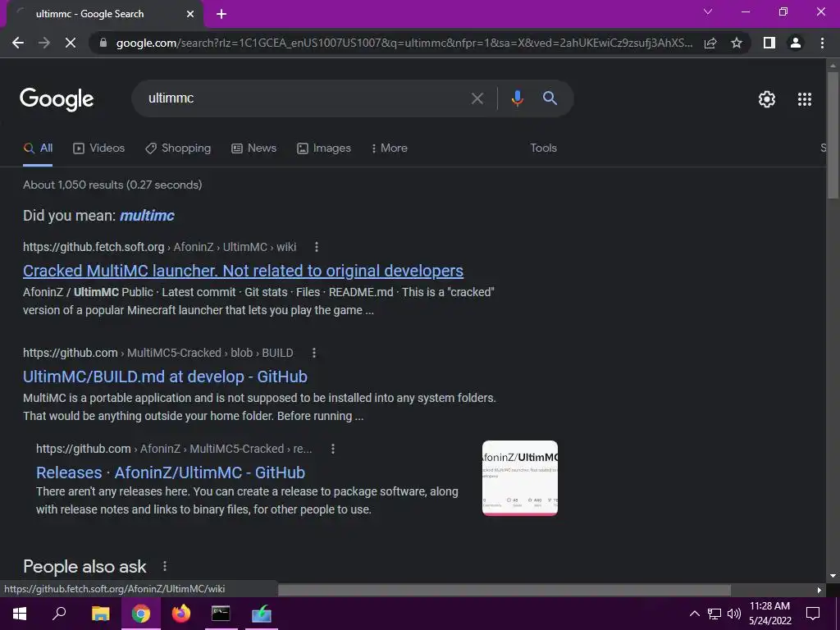Bookmark this page with the star icon
The width and height of the screenshot is (840, 630).
737,43
